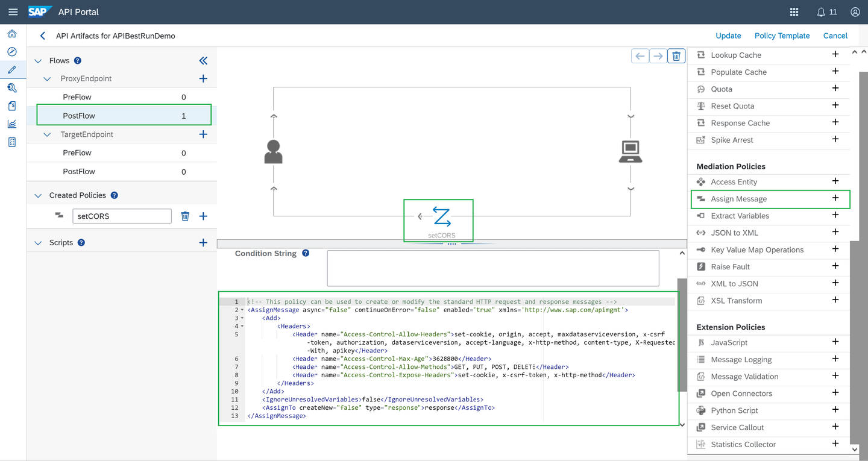Fold the AssignMessage element at line 2
The width and height of the screenshot is (868, 461).
point(242,310)
